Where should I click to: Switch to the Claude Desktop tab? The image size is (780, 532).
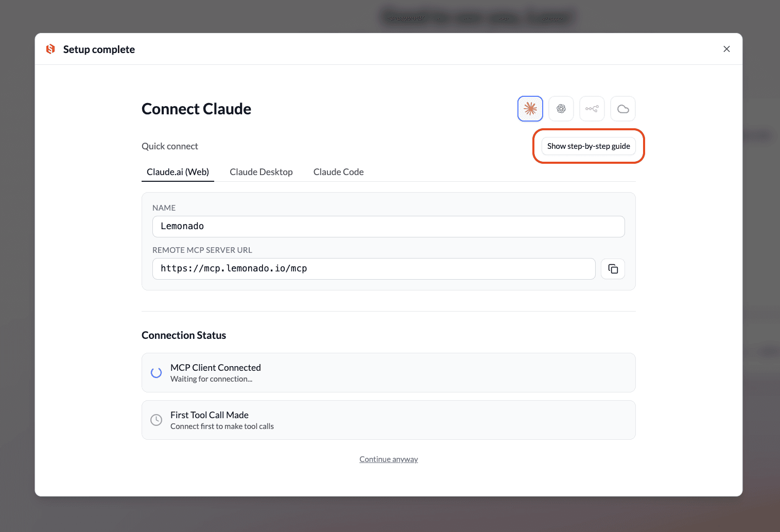click(x=261, y=172)
